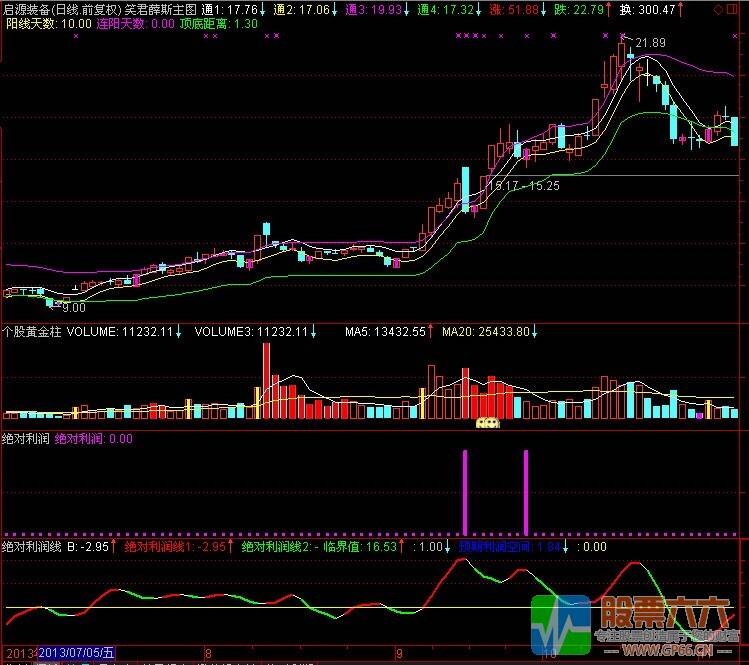The width and height of the screenshot is (749, 665).
Task: Select the 笑君醉斯主图 indicator name
Action: click(160, 9)
